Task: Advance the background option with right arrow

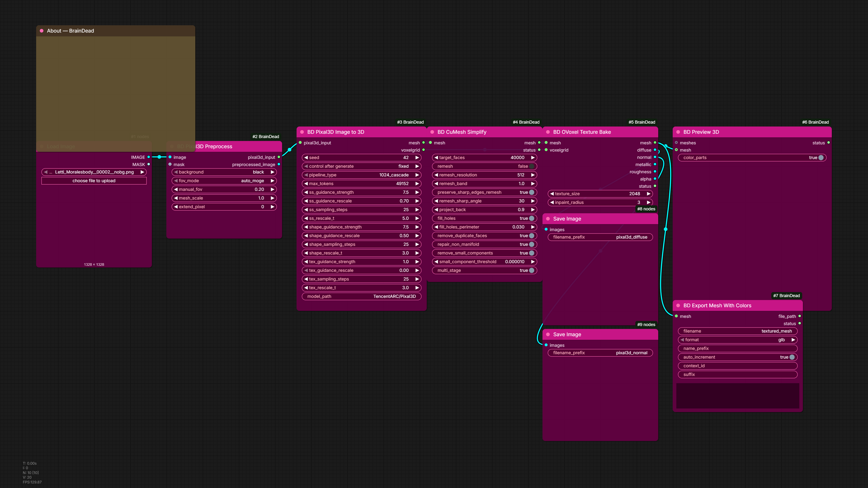Action: (272, 172)
